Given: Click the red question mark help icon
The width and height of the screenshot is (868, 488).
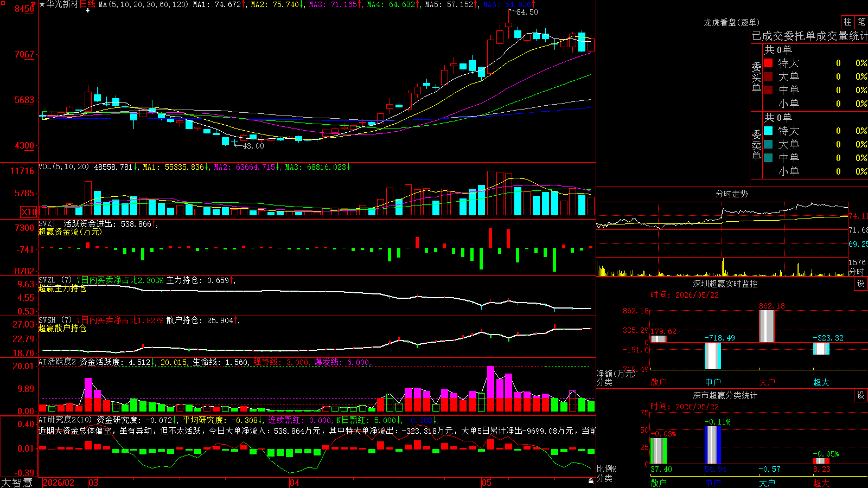Looking at the screenshot, I should click(x=34, y=4).
